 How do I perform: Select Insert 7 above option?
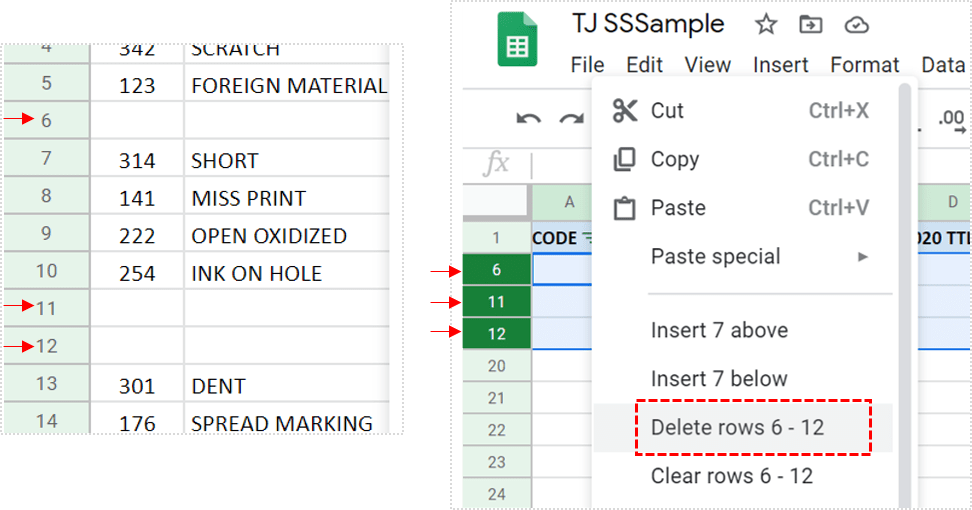tap(719, 331)
